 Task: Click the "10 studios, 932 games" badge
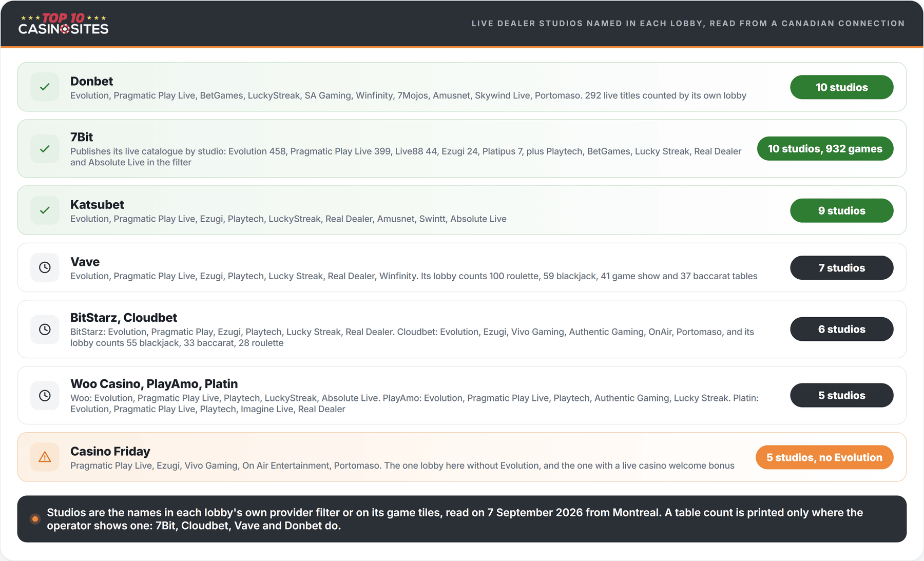(x=825, y=149)
